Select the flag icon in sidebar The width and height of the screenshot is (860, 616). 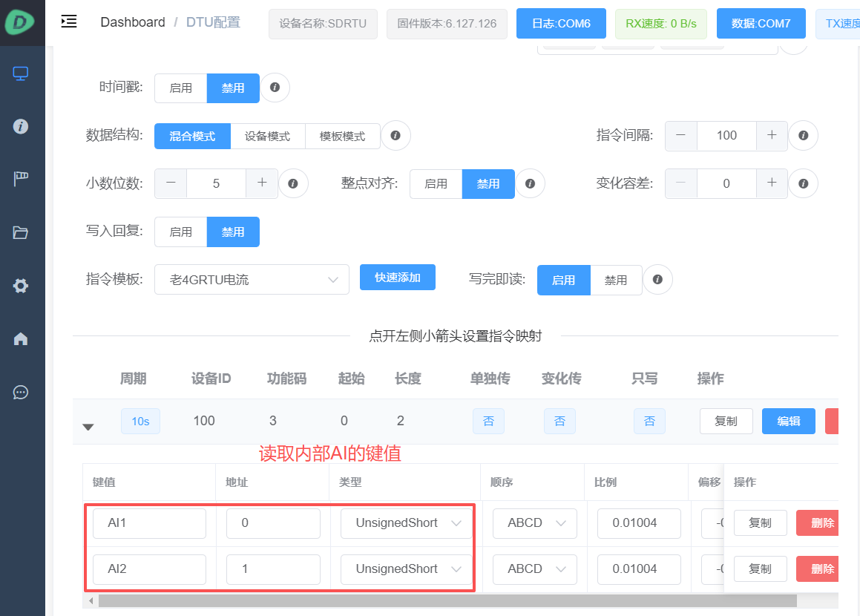22,177
